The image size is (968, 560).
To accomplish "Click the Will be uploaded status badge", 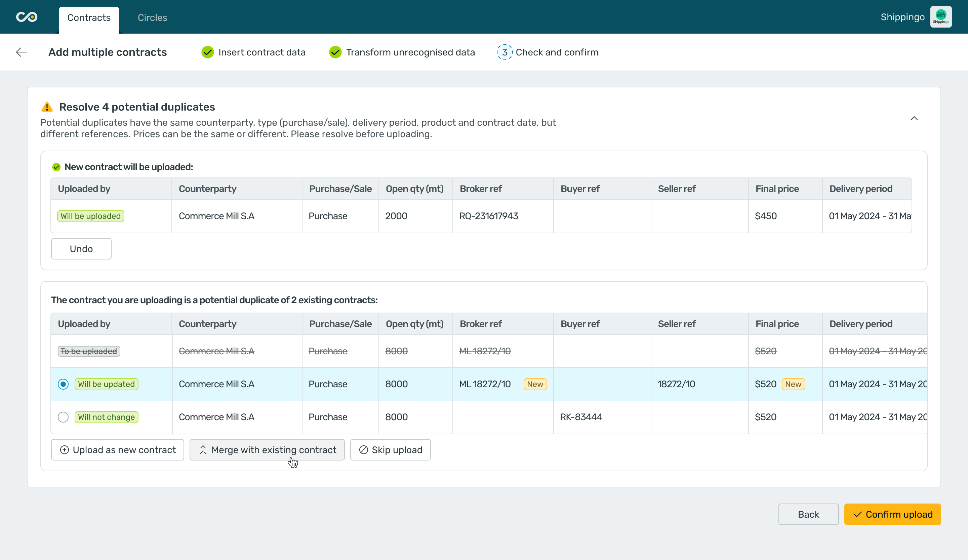I will coord(91,216).
